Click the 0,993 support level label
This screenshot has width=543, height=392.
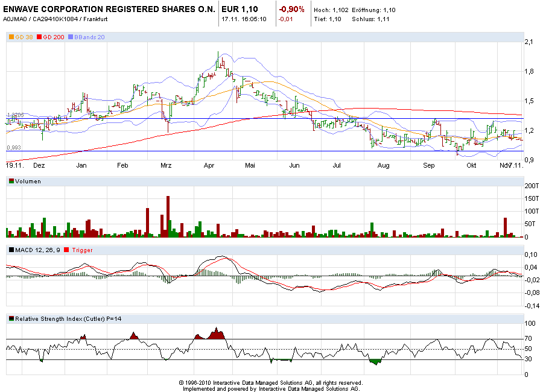(14, 148)
